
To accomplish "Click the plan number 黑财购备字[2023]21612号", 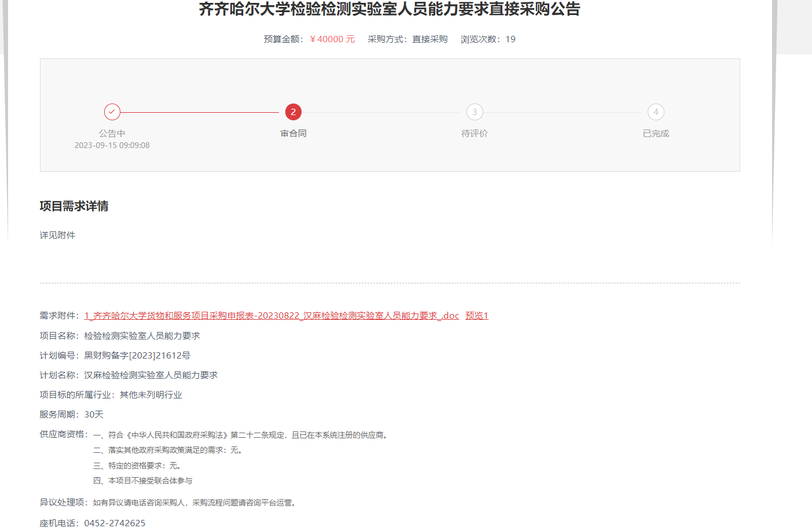I will pyautogui.click(x=137, y=356).
